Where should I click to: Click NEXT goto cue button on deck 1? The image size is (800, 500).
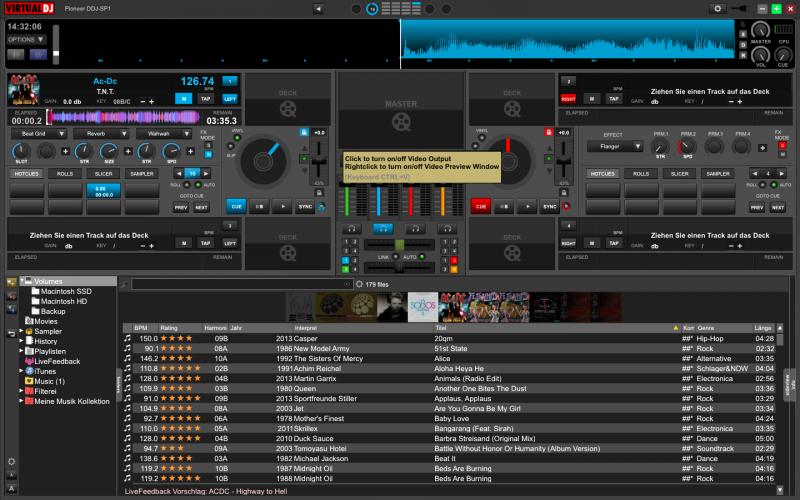point(202,208)
